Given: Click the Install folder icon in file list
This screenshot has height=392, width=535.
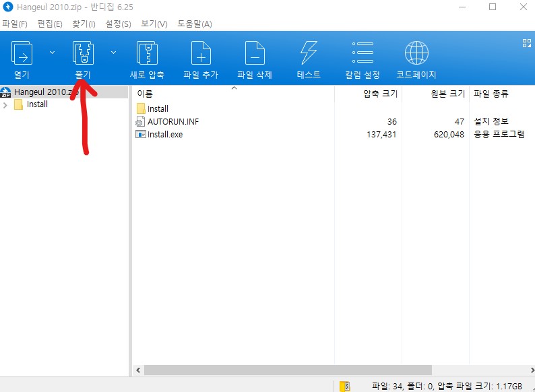Looking at the screenshot, I should tap(141, 109).
